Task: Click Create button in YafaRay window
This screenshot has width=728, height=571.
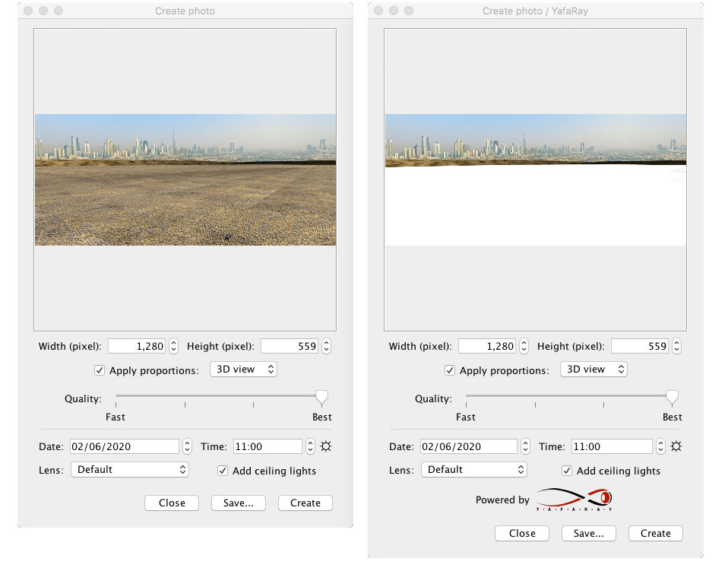Action: tap(656, 534)
